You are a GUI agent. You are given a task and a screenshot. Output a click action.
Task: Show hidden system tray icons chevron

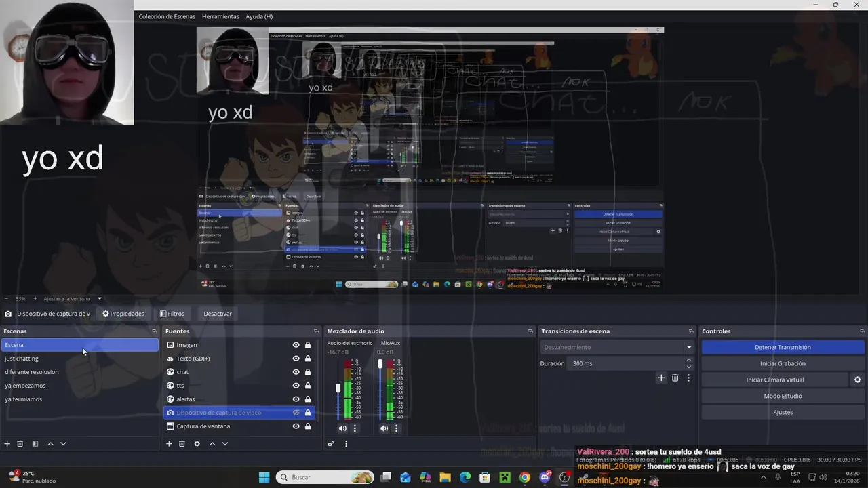point(763,477)
